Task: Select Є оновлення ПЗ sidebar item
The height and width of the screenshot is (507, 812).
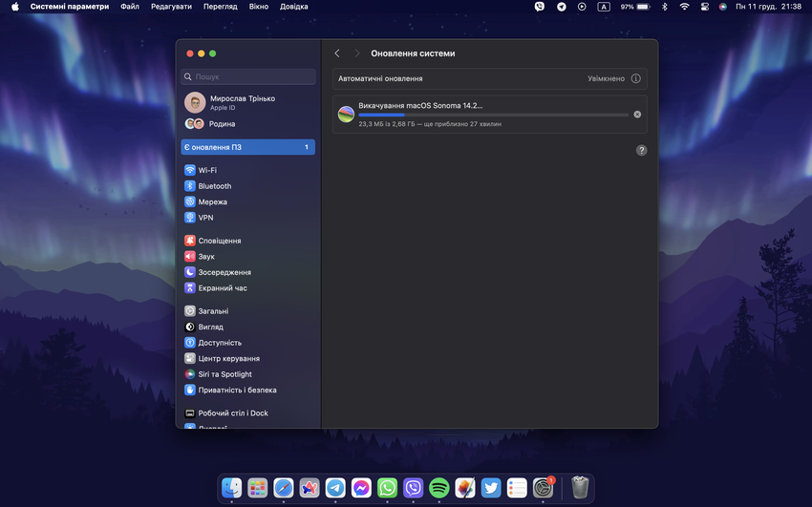Action: coord(247,147)
